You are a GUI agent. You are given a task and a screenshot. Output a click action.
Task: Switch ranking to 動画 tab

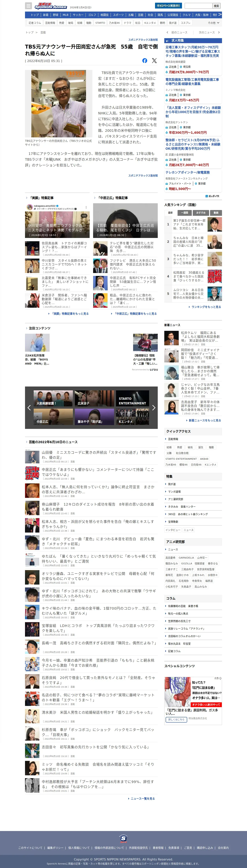pyautogui.click(x=216, y=213)
